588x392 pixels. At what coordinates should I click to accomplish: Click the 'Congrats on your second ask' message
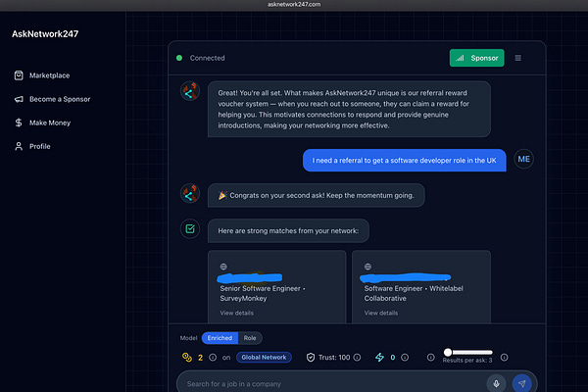pyautogui.click(x=317, y=195)
